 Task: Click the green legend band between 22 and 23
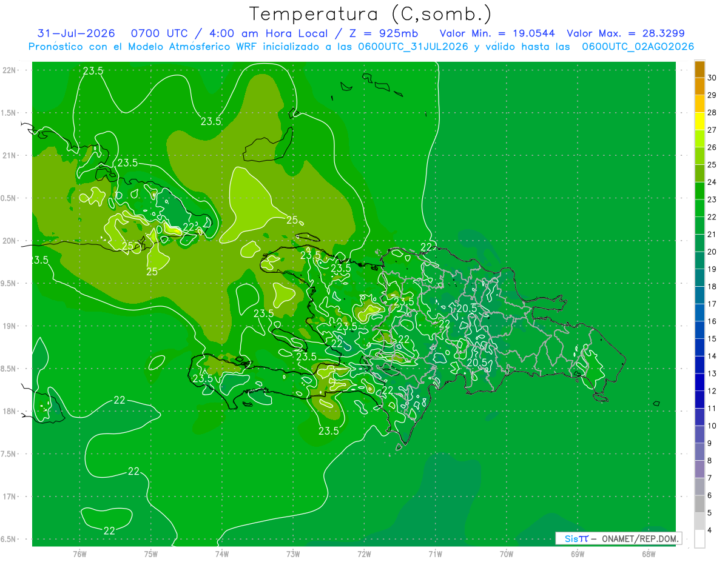(x=699, y=209)
